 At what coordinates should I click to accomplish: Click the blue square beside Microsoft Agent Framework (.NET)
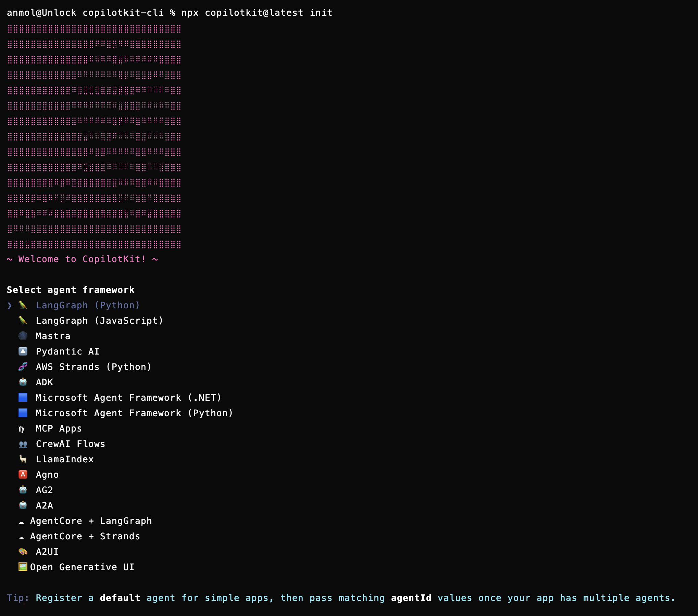coord(23,397)
